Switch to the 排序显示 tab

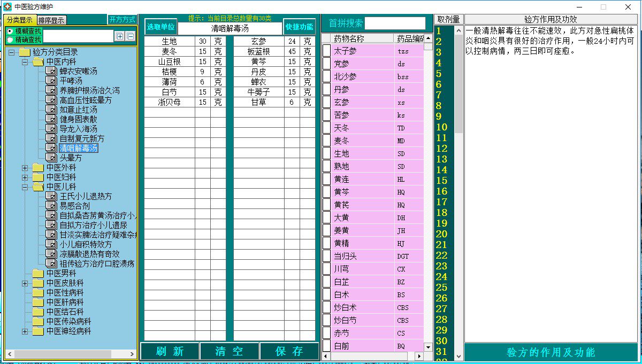click(51, 20)
